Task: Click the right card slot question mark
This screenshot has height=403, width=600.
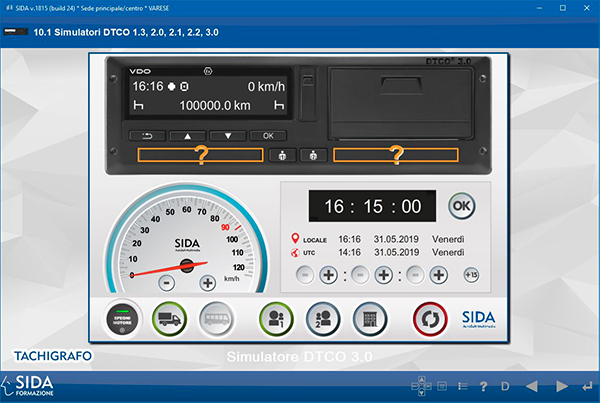Action: [396, 155]
